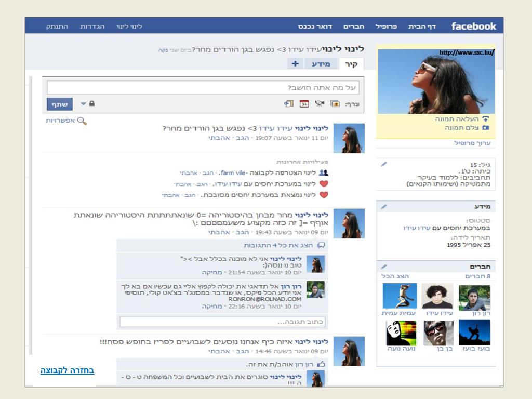Image resolution: width=532 pixels, height=399 pixels.
Task: Click the comment bubble icon next to הצג את כל 4 התגובות
Action: coord(321,245)
